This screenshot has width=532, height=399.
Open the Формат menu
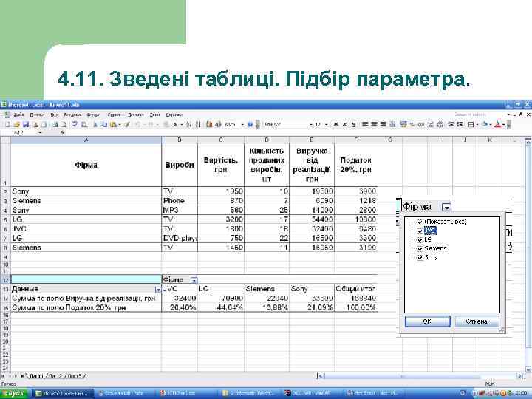(93, 115)
